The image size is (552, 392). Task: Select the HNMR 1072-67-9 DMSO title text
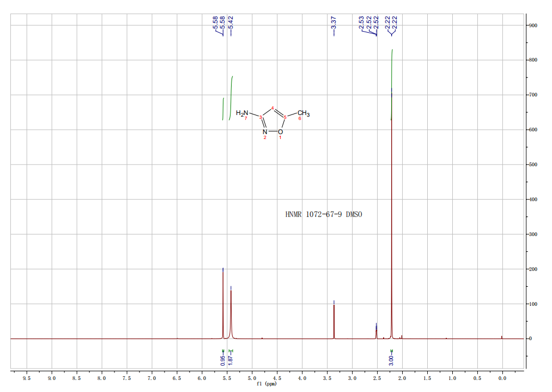tap(324, 214)
